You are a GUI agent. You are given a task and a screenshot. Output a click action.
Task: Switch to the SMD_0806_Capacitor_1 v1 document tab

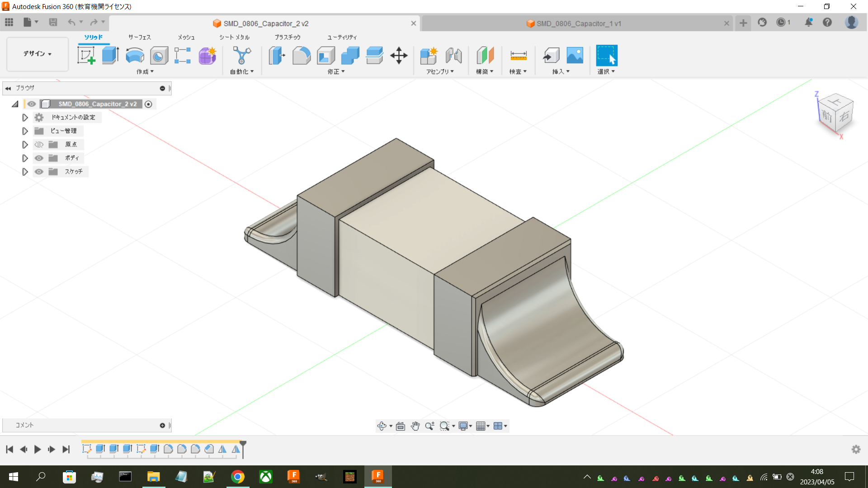[x=579, y=23]
